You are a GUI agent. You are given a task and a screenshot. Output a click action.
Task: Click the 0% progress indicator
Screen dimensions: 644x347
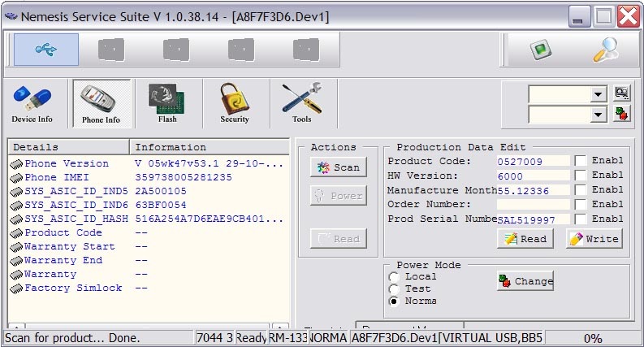pyautogui.click(x=593, y=338)
